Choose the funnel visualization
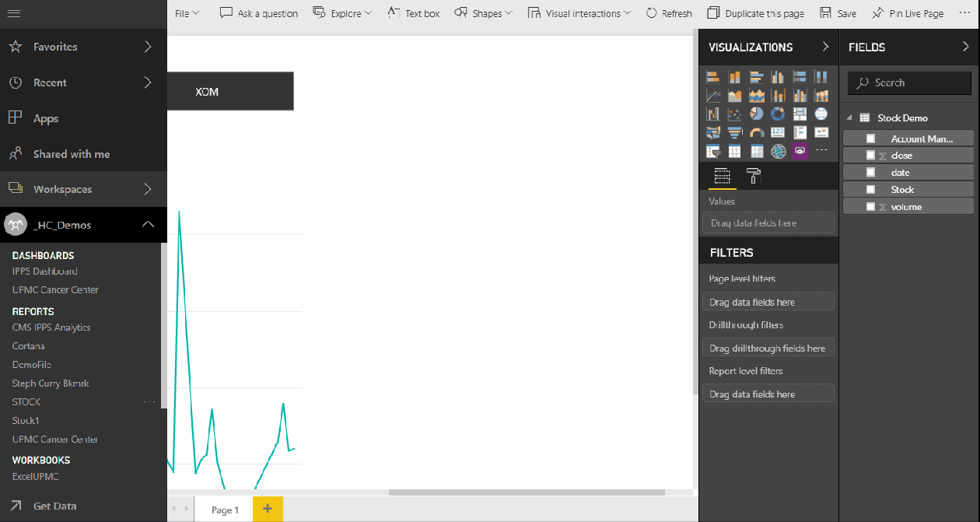Viewport: 980px width, 522px height. tap(734, 132)
